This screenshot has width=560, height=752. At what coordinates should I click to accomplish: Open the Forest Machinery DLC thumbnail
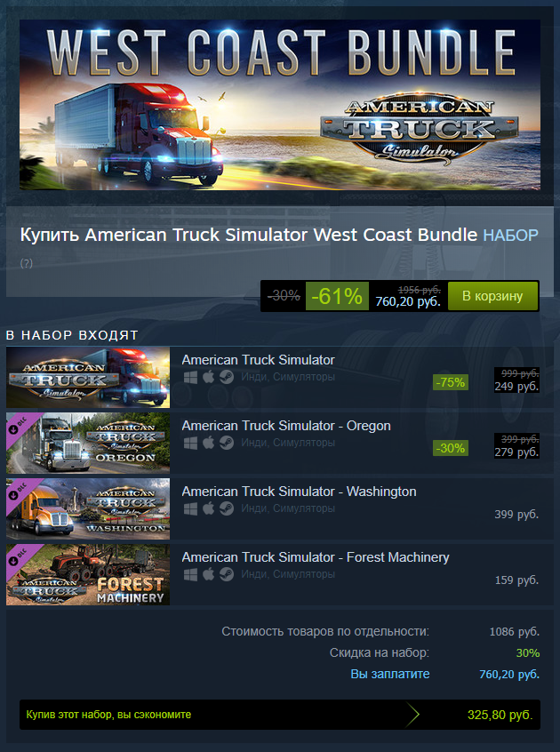[88, 574]
